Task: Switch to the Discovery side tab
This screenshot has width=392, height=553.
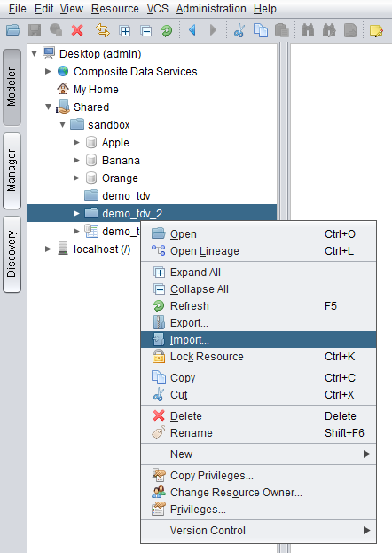Action: (x=12, y=254)
